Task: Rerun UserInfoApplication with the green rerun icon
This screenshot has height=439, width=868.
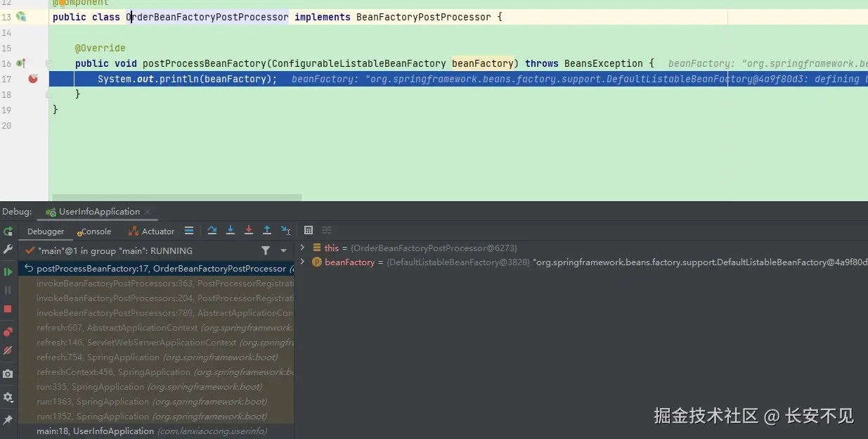Action: [x=8, y=231]
